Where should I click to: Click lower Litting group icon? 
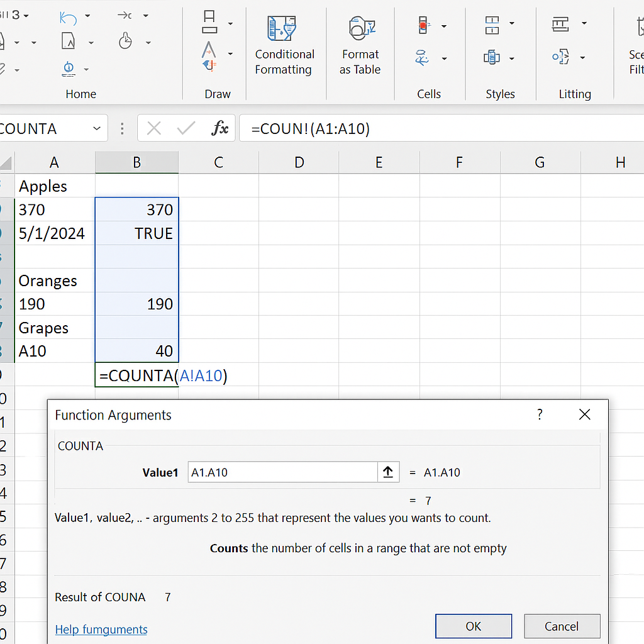pyautogui.click(x=561, y=57)
